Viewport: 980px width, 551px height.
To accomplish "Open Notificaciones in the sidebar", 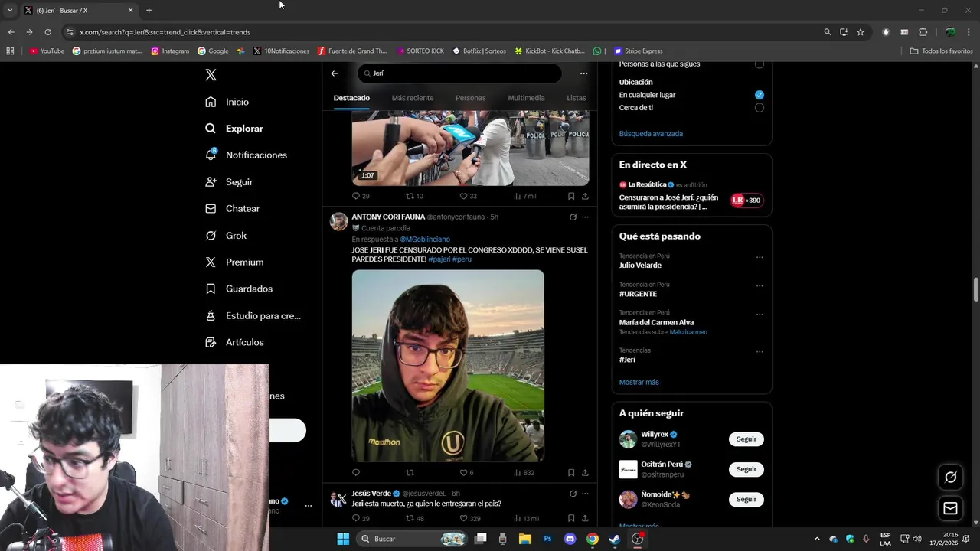I will (246, 155).
